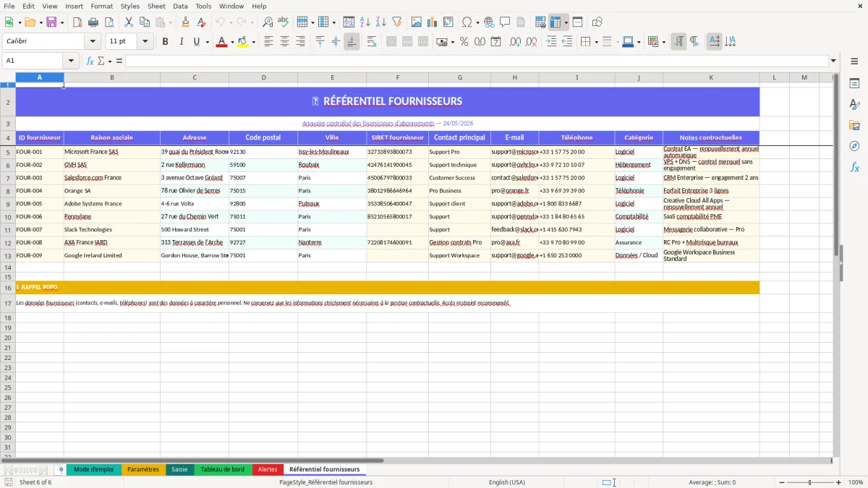Click Add Decimal Place icon

point(515,42)
